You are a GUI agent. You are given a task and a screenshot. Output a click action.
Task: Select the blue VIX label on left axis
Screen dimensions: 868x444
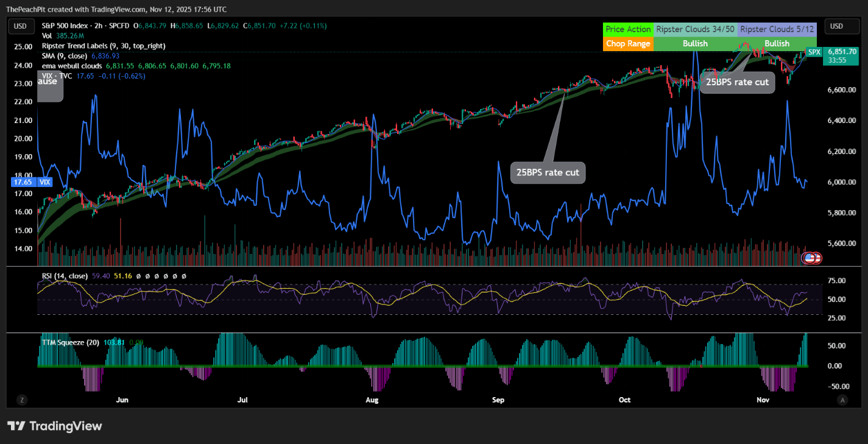click(x=45, y=181)
